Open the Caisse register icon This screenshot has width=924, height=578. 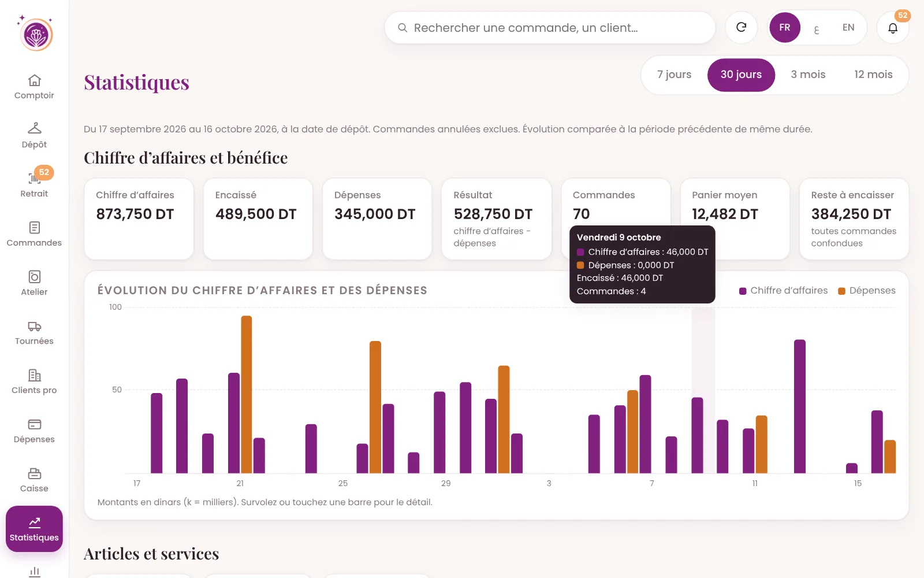click(x=34, y=473)
